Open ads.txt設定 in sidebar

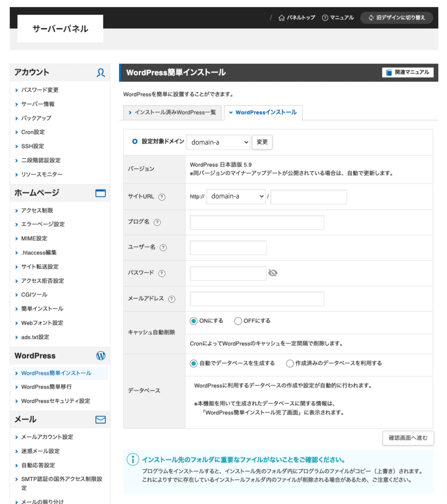35,337
